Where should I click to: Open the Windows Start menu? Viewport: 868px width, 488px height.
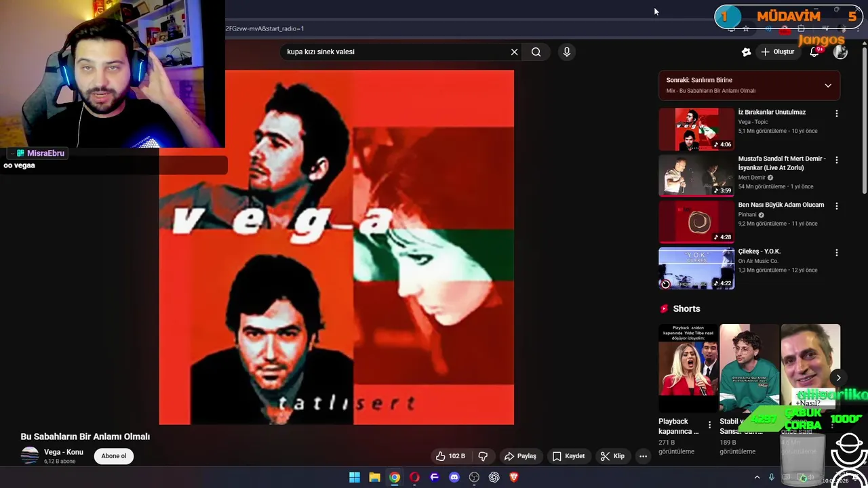point(355,477)
